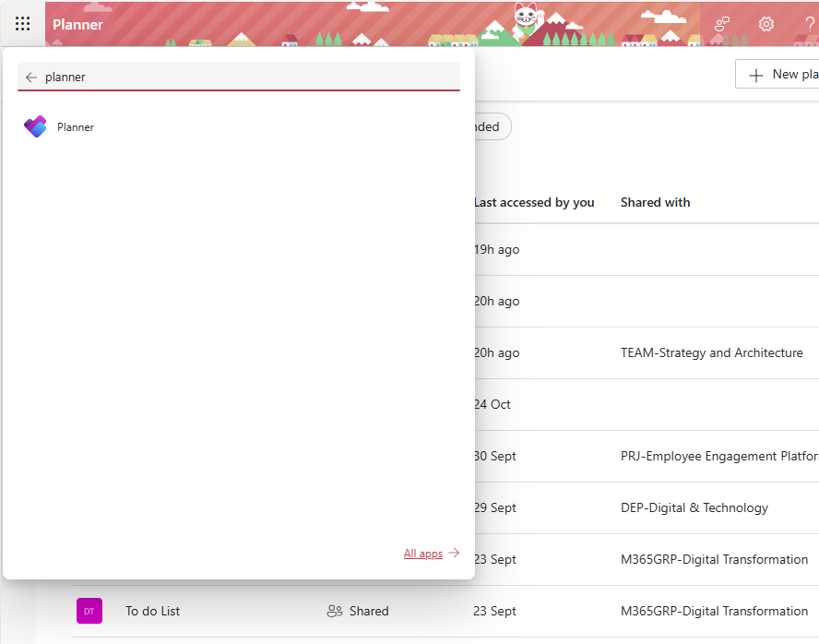This screenshot has height=644, width=819.
Task: Click the Last accessed by you column header
Action: click(534, 202)
